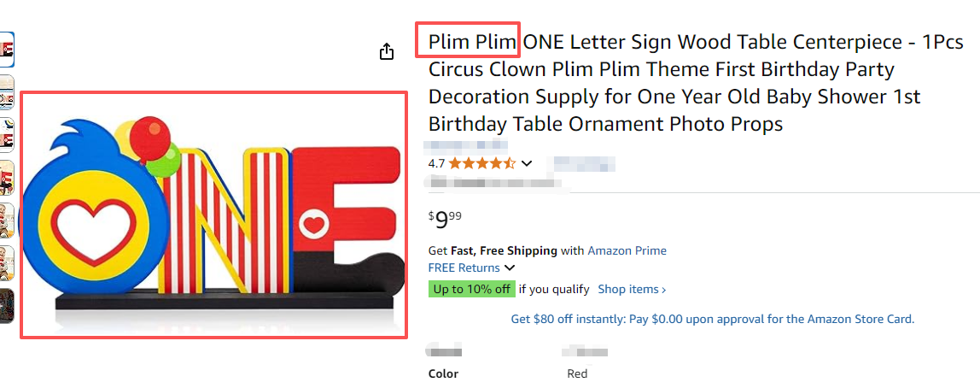Image resolution: width=980 pixels, height=388 pixels.
Task: Click the FREE Returns text link
Action: pos(464,267)
